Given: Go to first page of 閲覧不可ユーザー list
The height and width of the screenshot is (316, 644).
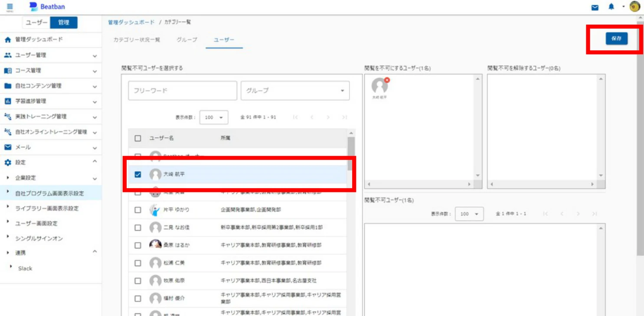Looking at the screenshot, I should (546, 214).
